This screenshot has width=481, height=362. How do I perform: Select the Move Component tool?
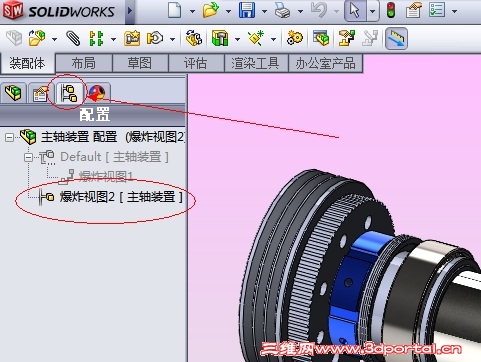155,38
